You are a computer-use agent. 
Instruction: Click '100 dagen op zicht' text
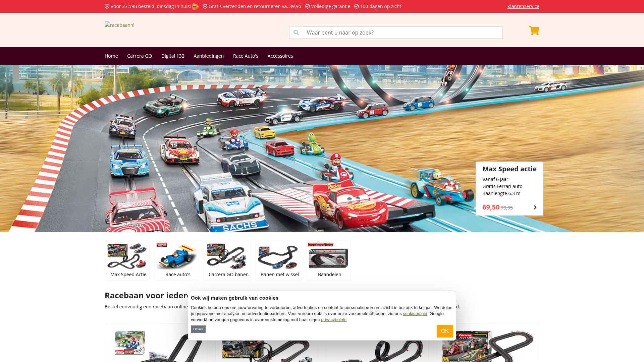click(x=380, y=6)
